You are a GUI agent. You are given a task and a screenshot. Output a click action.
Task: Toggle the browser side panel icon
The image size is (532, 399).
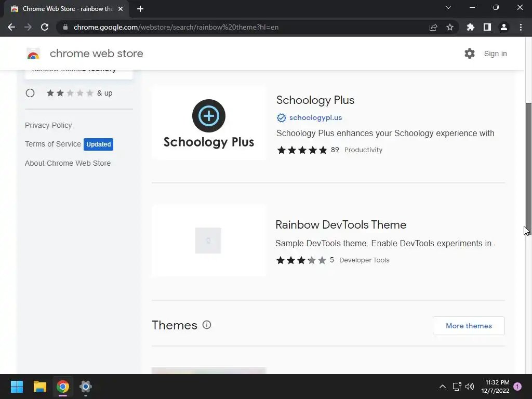point(487,27)
